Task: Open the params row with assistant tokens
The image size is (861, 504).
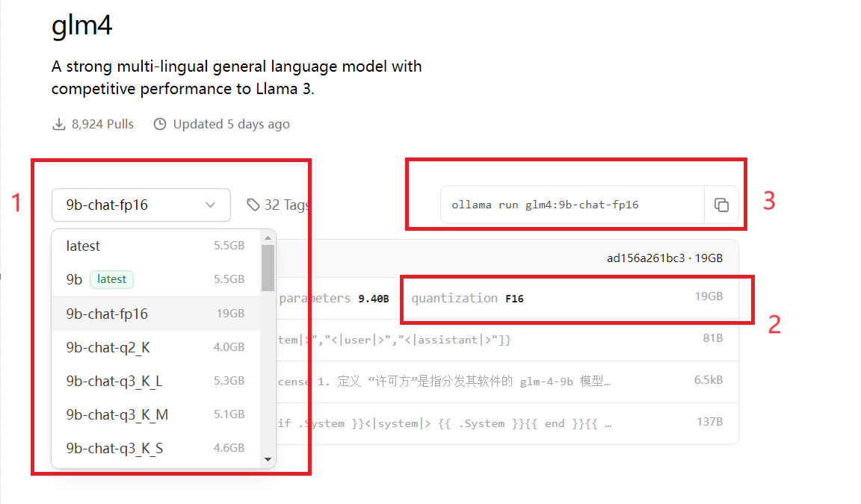Action: (507, 340)
